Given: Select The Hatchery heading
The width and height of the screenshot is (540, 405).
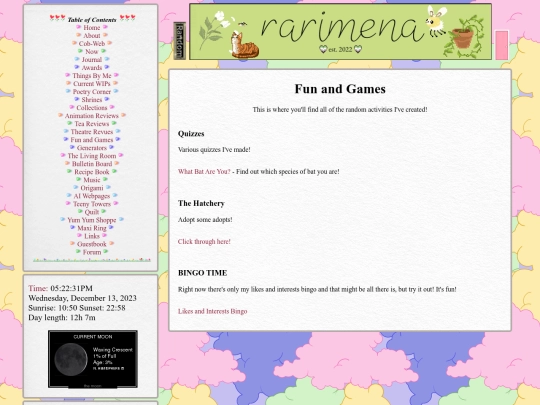Looking at the screenshot, I should 201,203.
